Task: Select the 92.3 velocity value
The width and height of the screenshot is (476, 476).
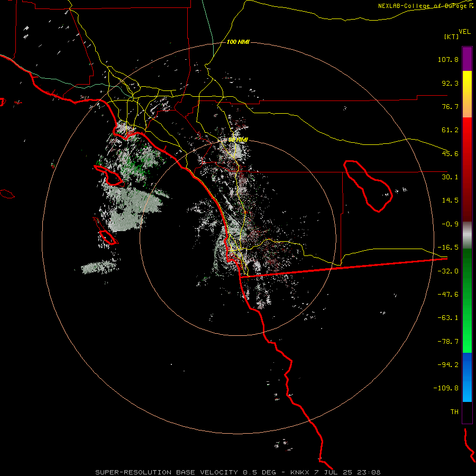Action: pyautogui.click(x=450, y=83)
